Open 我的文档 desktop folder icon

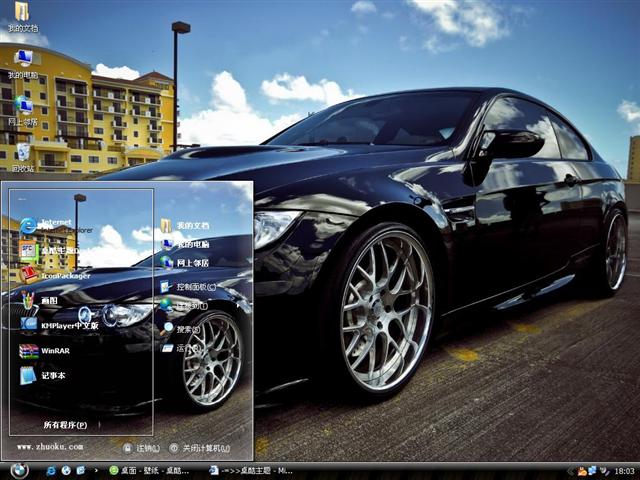click(21, 14)
